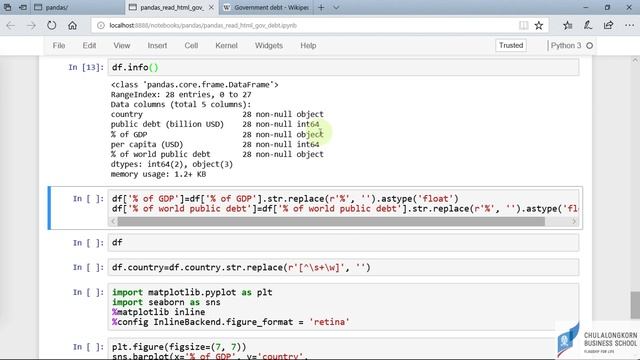Viewport: 640px width, 360px height.
Task: Open new tab with plus icon
Action: (x=321, y=7)
